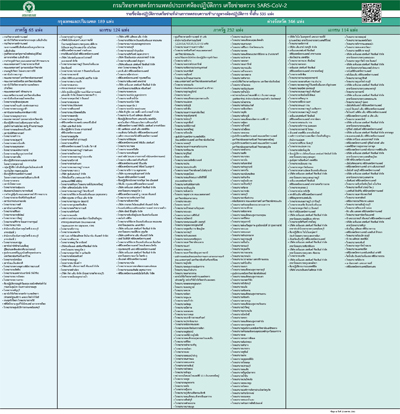Click the column header ภาครัฐ 65 แห่ง
The height and width of the screenshot is (414, 400).
tap(29, 30)
